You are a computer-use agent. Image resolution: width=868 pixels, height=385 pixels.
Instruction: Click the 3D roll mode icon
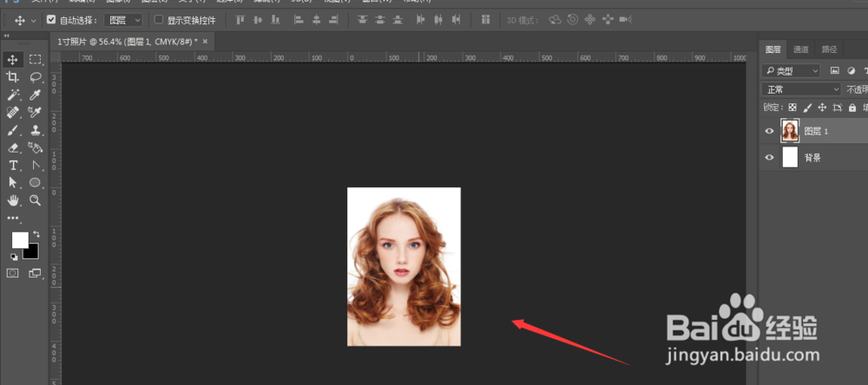coord(572,20)
